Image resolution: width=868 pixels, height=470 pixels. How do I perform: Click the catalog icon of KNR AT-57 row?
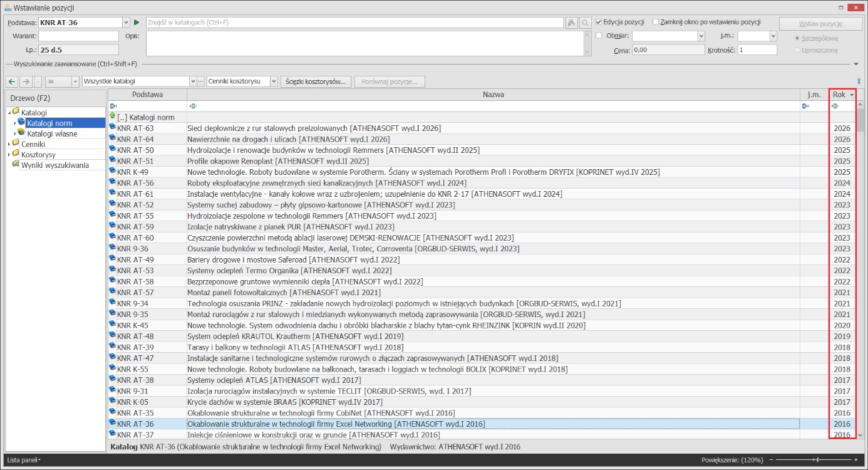[113, 292]
